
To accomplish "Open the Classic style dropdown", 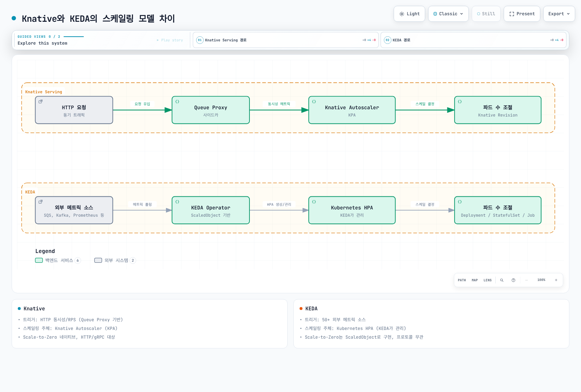I will [448, 14].
